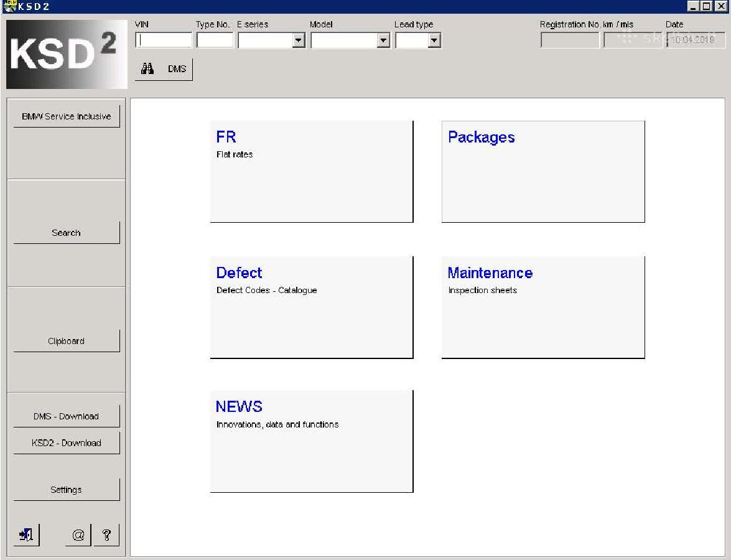Viewport: 731px width, 560px height.
Task: Click the exit door icon
Action: coord(26,534)
